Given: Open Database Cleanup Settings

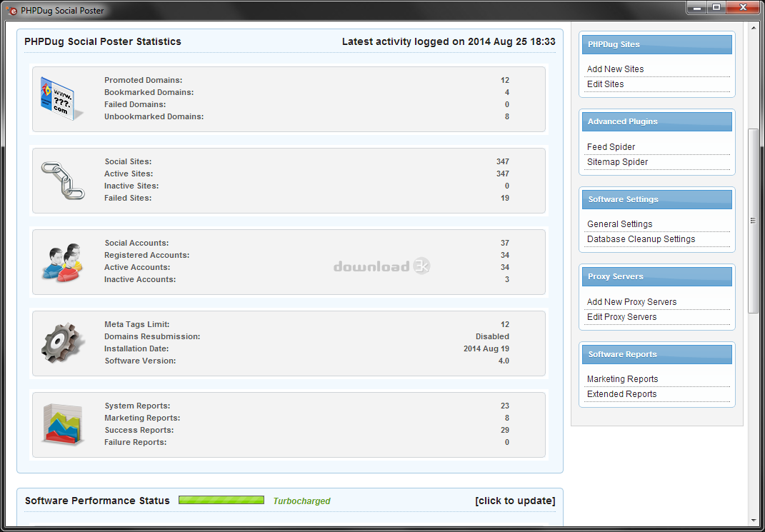Looking at the screenshot, I should pyautogui.click(x=641, y=239).
